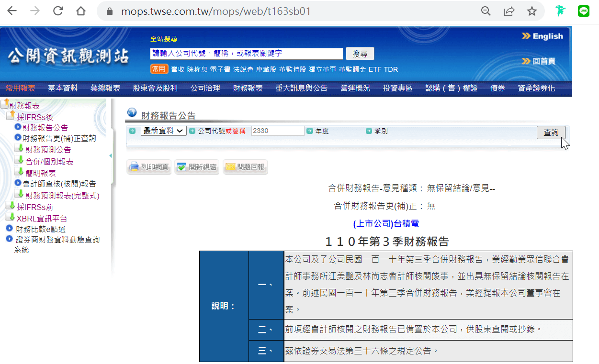Collapse 財務報表 tree folder
This screenshot has height=364, width=599.
[5, 104]
